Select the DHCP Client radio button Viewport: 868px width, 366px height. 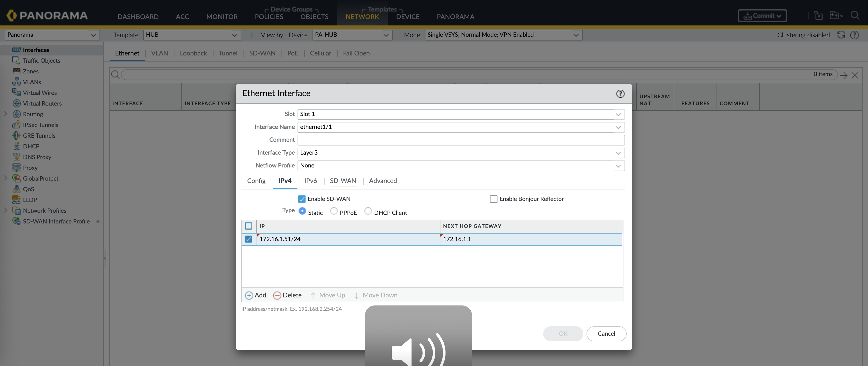pos(368,211)
